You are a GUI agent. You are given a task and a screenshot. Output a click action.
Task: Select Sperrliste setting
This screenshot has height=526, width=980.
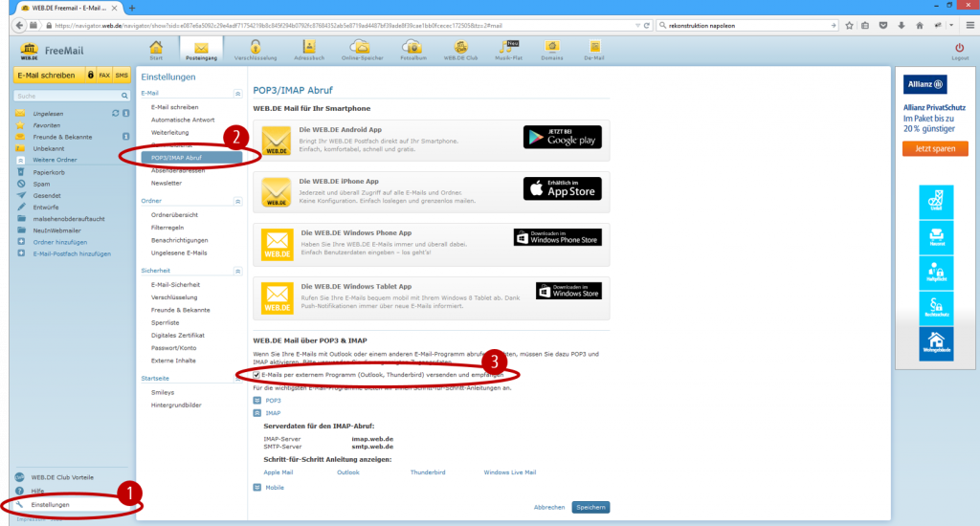(x=165, y=323)
